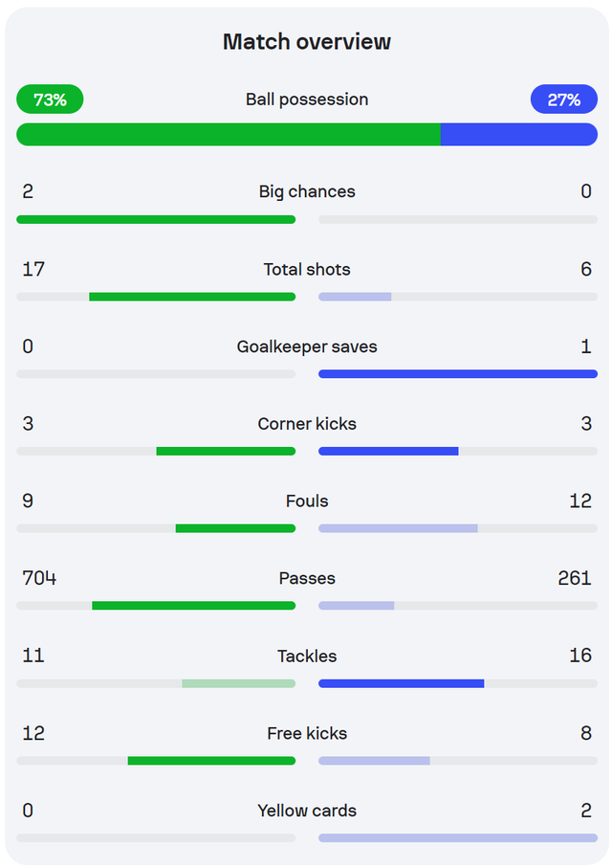Image resolution: width=612 pixels, height=868 pixels.
Task: Click the blue 27% possession badge
Action: tap(563, 100)
